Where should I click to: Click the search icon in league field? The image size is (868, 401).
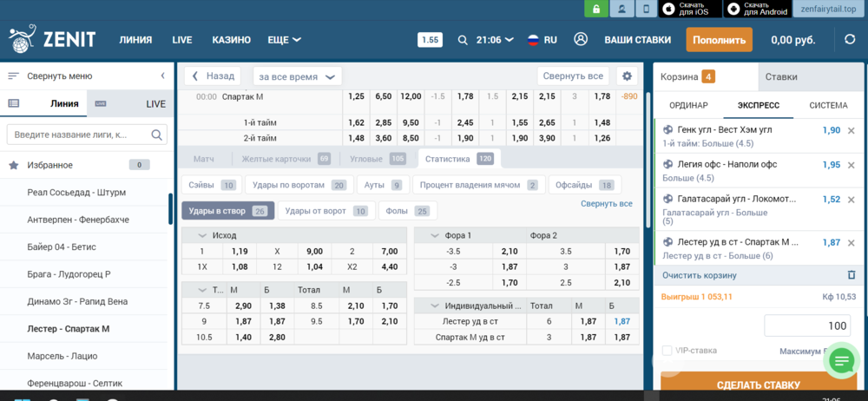tap(156, 135)
